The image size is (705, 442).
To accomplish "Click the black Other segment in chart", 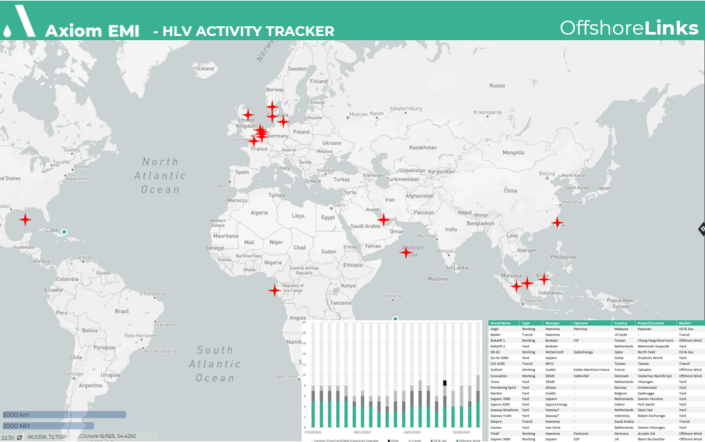I will (445, 383).
